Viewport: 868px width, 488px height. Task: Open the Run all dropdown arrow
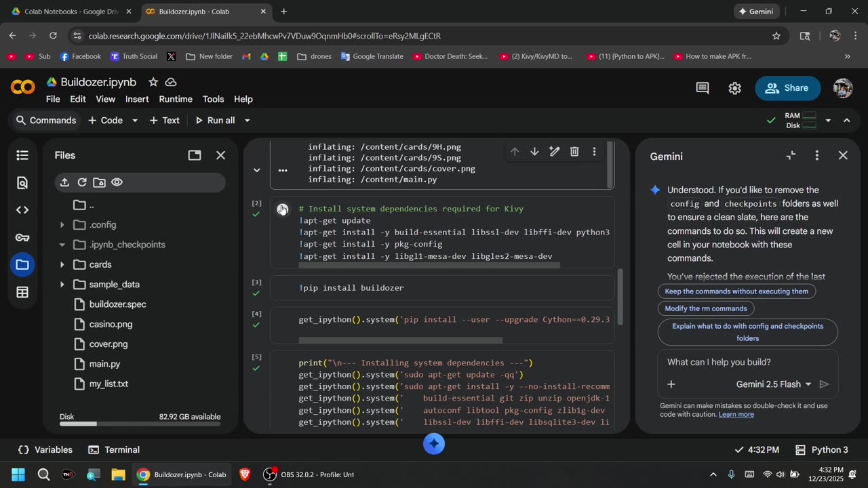point(247,121)
